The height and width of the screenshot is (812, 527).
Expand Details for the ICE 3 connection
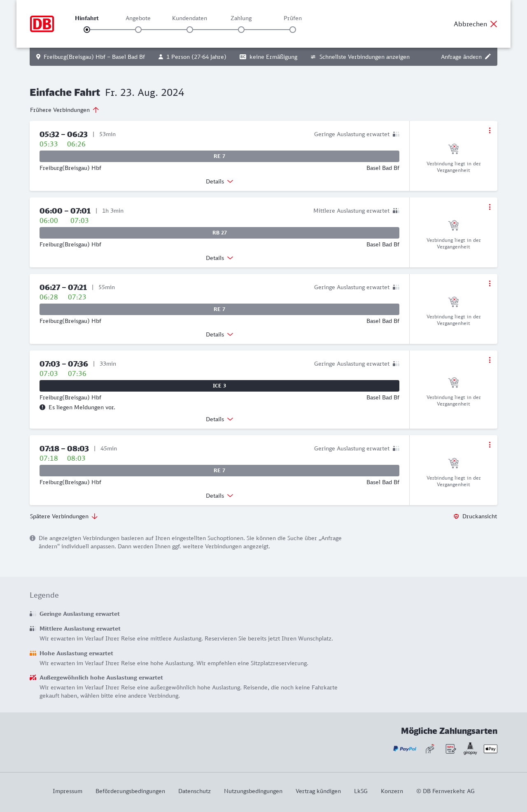point(219,419)
